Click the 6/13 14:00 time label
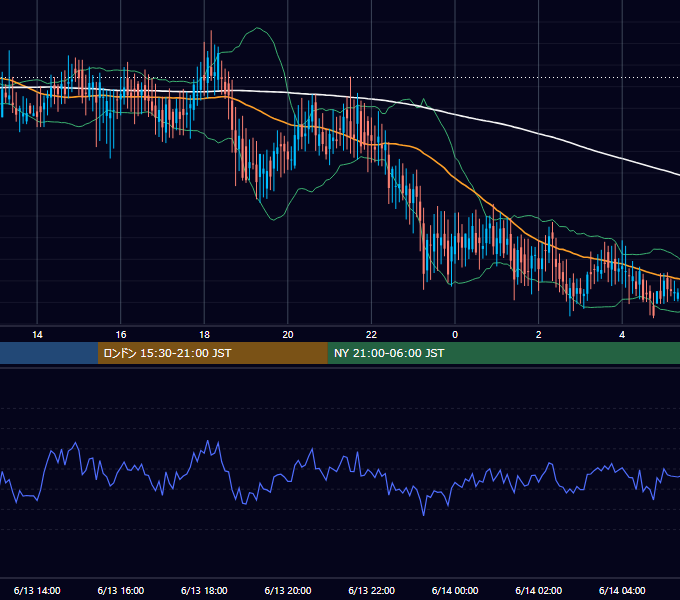This screenshot has width=680, height=600. (x=37, y=590)
